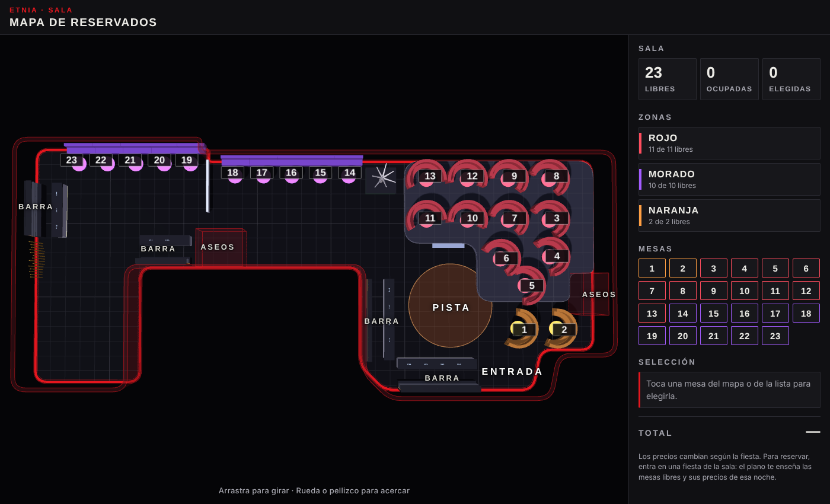Choose purple table 17 on the map

pos(262,173)
